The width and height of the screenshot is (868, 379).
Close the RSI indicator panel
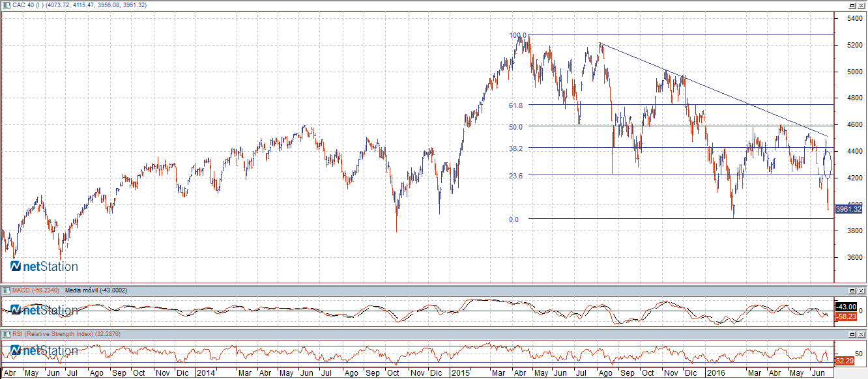(x=861, y=333)
